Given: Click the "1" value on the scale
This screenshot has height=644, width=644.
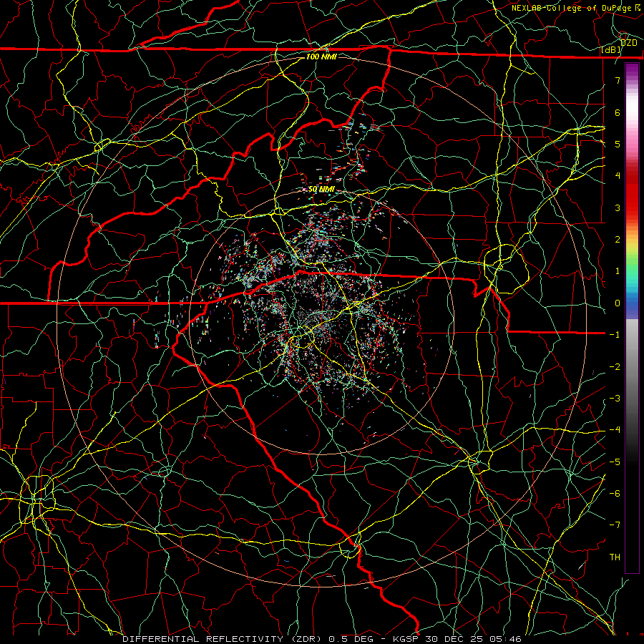Looking at the screenshot, I should [618, 271].
